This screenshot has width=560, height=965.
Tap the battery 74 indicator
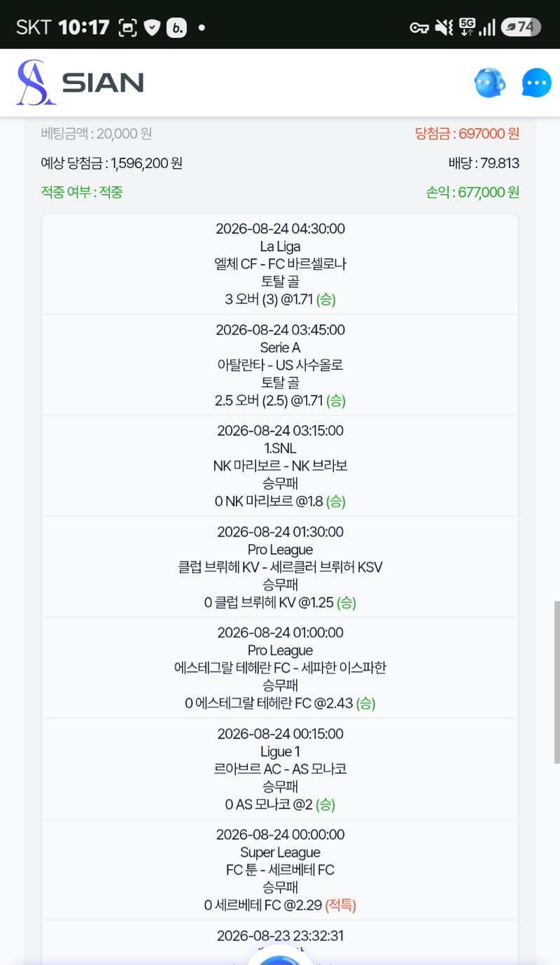click(521, 27)
